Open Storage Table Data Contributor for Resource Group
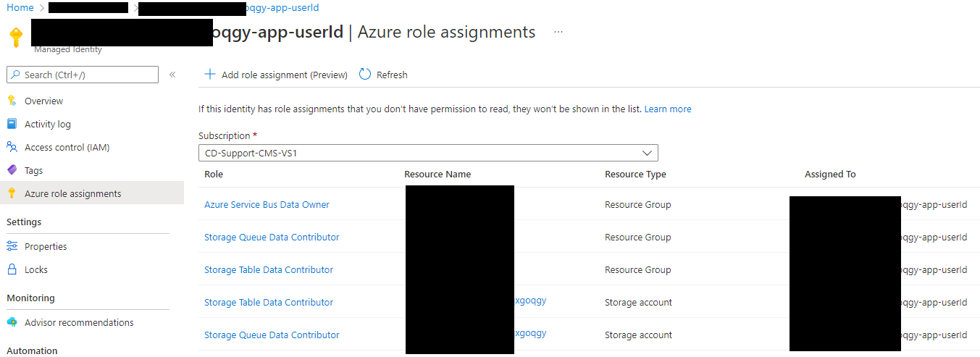980x357 pixels. (269, 270)
